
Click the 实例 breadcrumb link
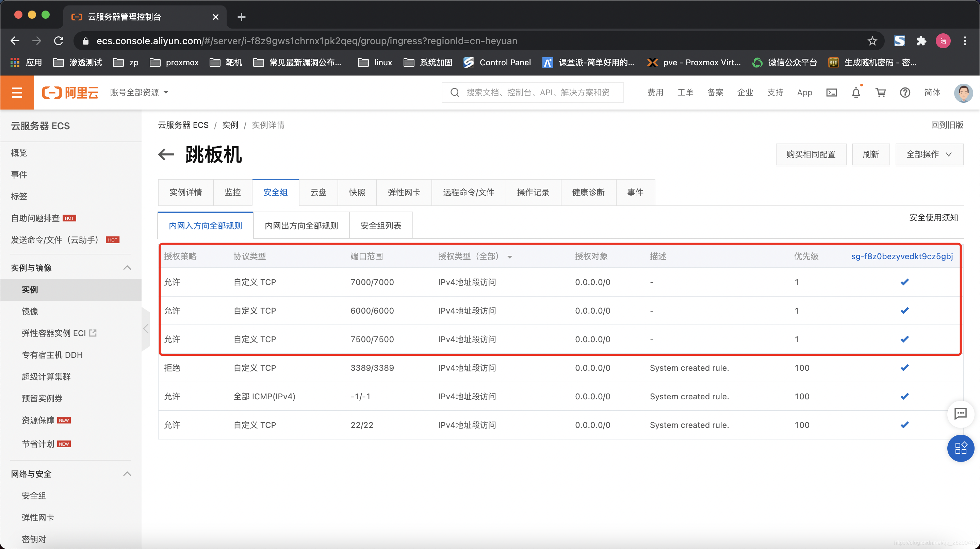230,125
